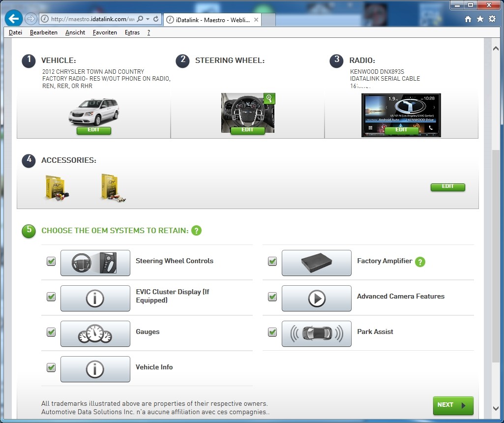Image resolution: width=504 pixels, height=423 pixels.
Task: Open the Datei menu
Action: [15, 32]
